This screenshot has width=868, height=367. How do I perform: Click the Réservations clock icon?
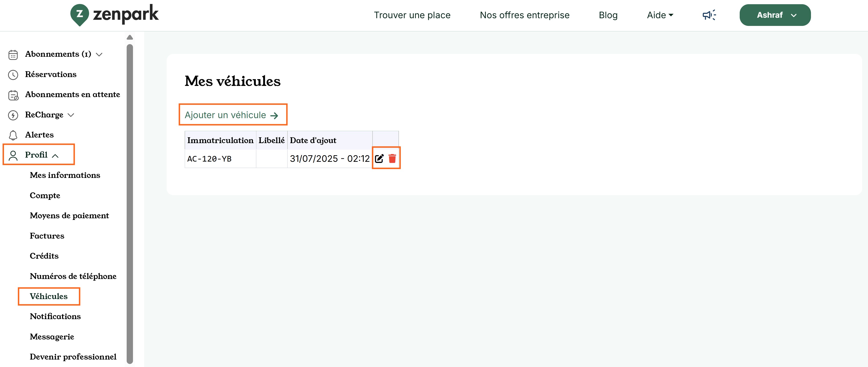click(13, 75)
